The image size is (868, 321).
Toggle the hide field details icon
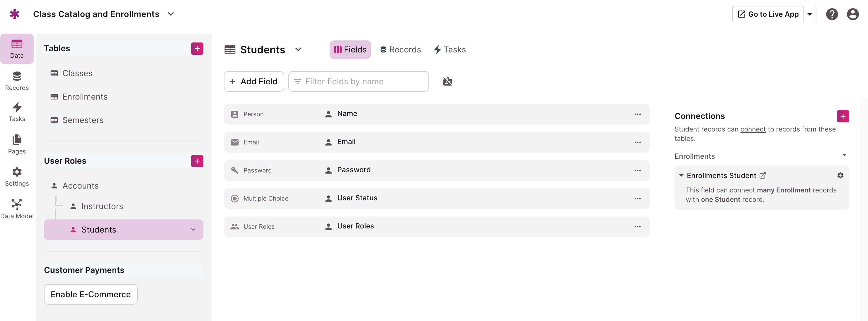click(447, 81)
